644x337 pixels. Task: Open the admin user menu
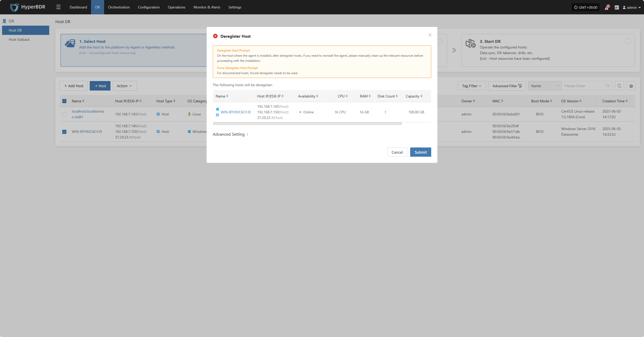click(632, 7)
